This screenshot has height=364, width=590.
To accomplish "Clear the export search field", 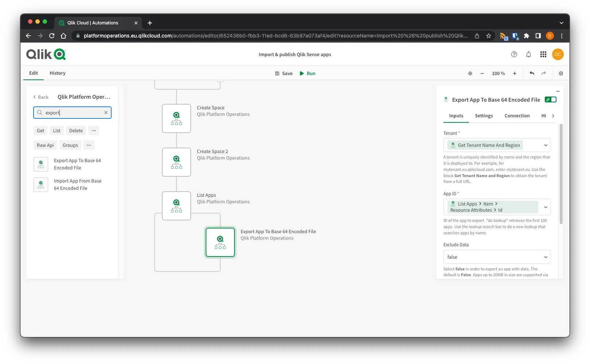I will pyautogui.click(x=106, y=113).
